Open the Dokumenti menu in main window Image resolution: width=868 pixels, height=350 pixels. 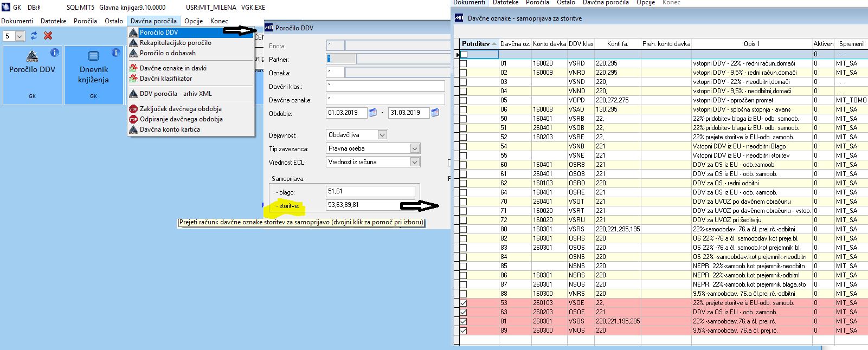coord(17,21)
